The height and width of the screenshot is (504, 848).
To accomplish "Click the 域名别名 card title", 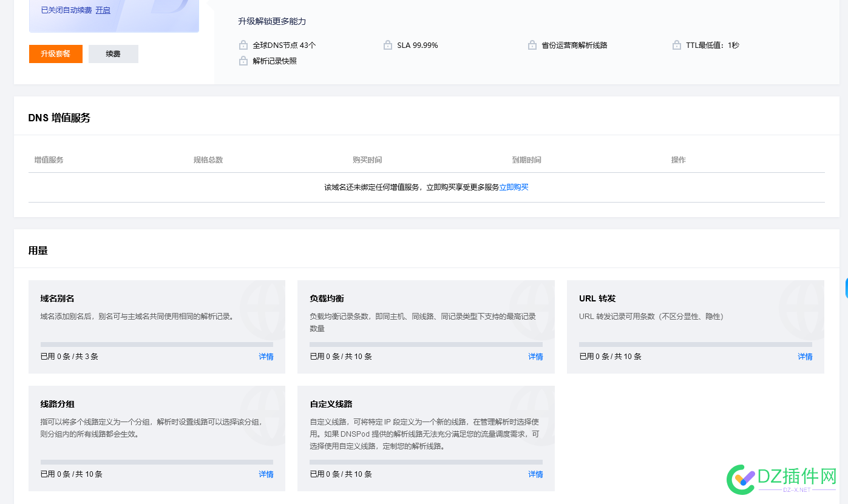I will click(58, 299).
